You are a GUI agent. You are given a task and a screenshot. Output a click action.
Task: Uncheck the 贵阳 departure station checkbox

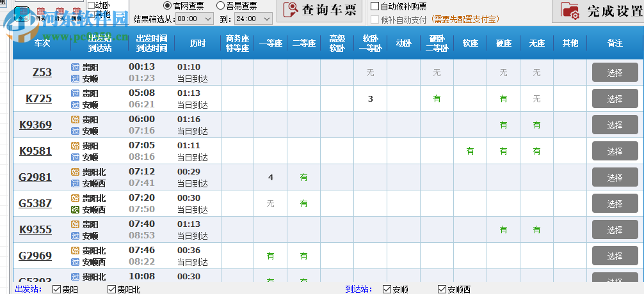[57, 290]
